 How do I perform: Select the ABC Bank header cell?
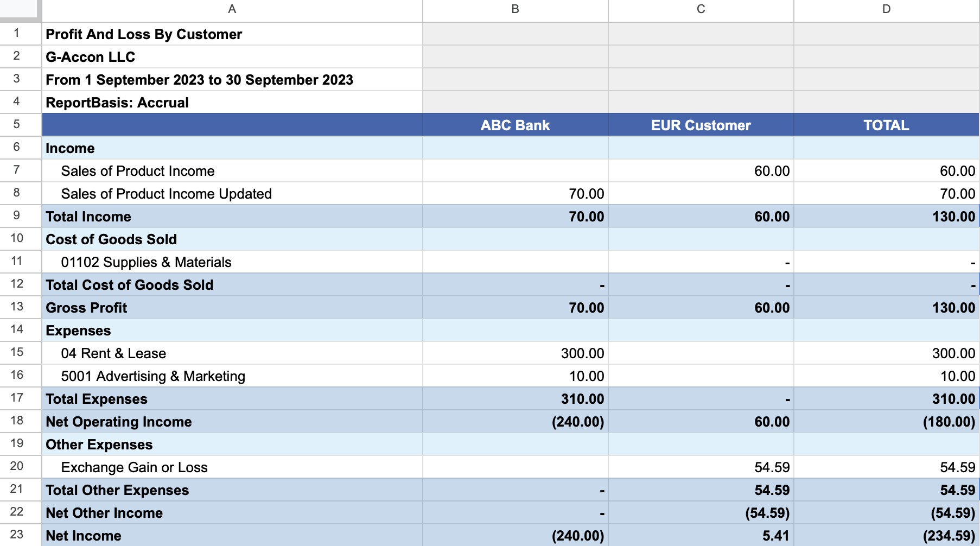[x=514, y=125]
